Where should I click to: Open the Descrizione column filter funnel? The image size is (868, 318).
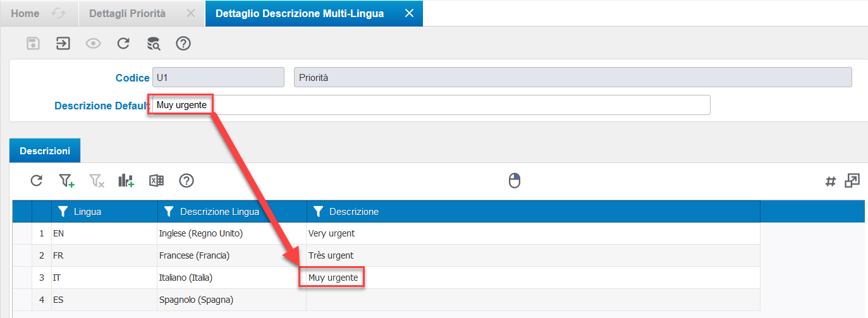318,212
